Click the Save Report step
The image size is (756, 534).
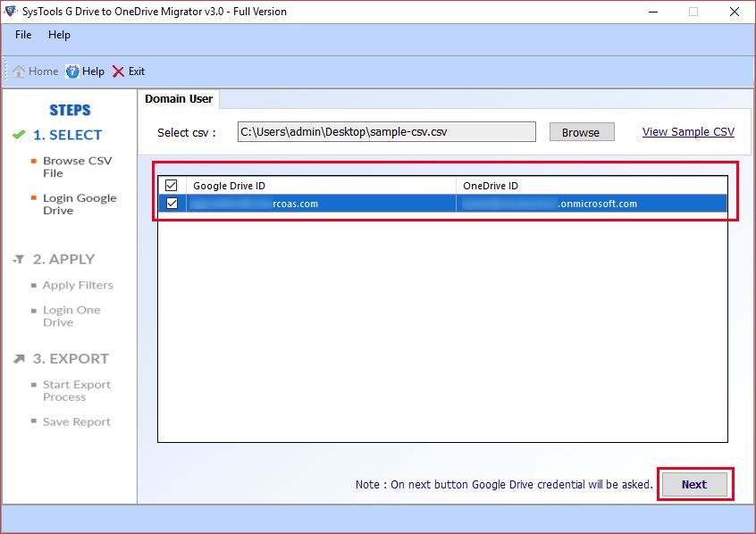77,422
